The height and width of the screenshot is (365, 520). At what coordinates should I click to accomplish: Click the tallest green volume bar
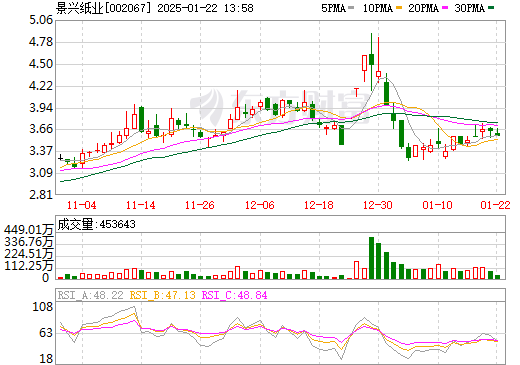(371, 258)
